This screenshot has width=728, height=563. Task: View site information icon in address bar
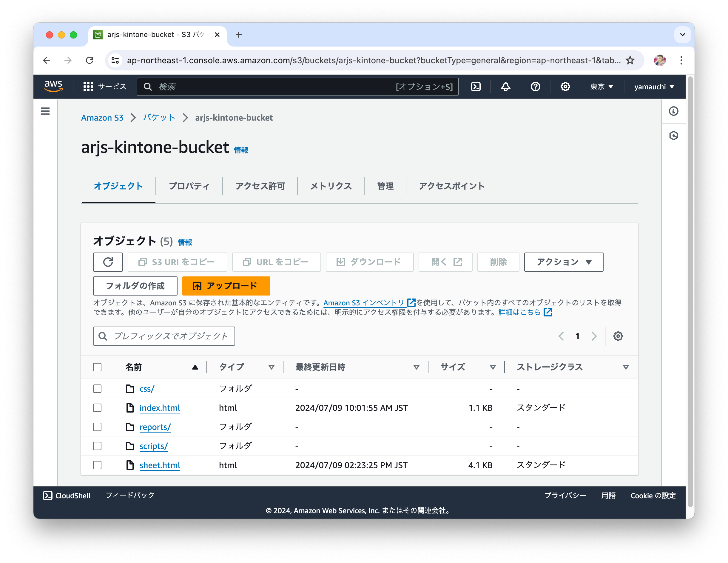pos(115,60)
